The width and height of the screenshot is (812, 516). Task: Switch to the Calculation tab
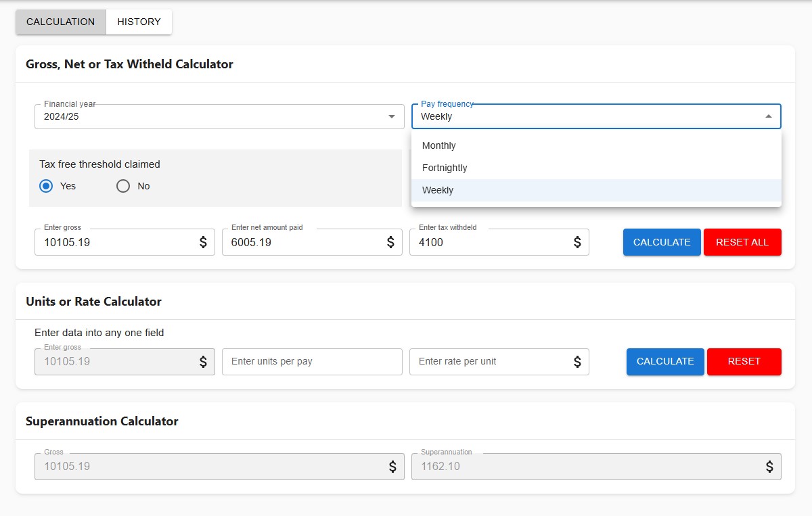61,22
